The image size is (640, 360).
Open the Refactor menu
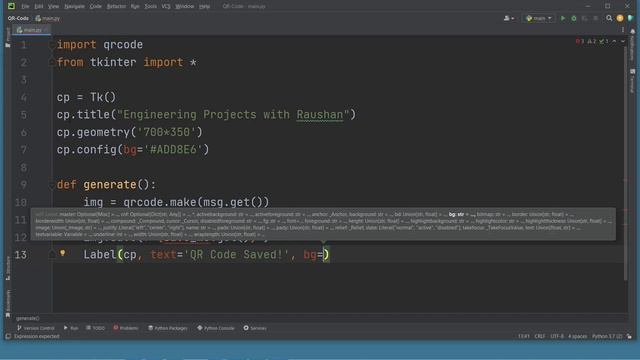[x=116, y=7]
